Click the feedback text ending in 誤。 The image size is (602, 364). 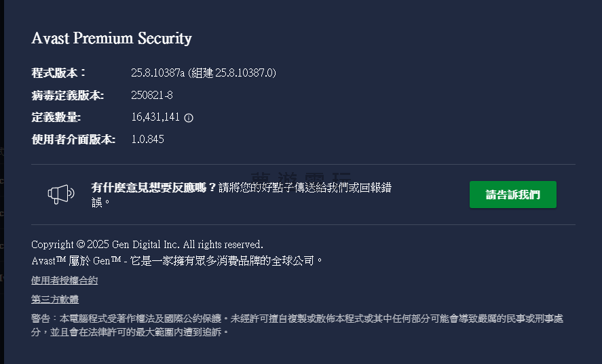pyautogui.click(x=101, y=202)
